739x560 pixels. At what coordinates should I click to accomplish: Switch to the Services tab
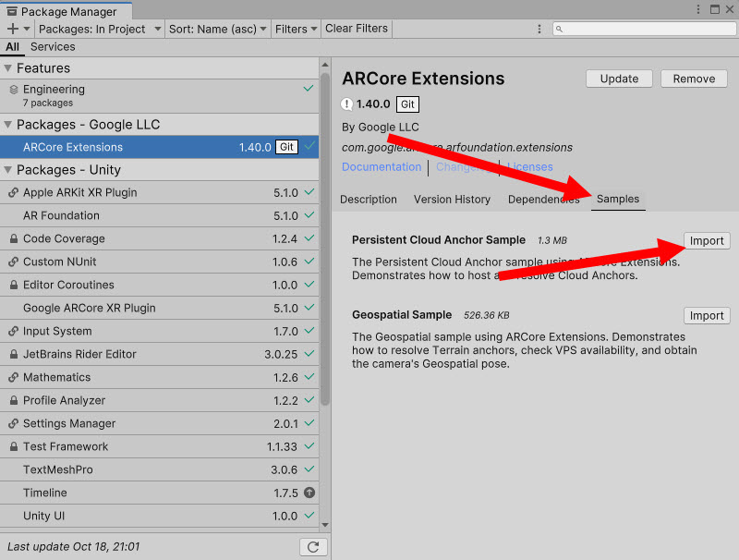pos(53,46)
